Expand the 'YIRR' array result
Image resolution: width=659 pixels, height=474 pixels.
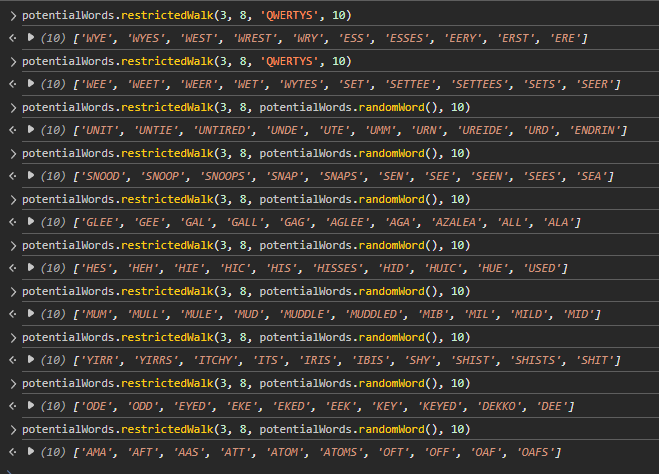point(31,359)
